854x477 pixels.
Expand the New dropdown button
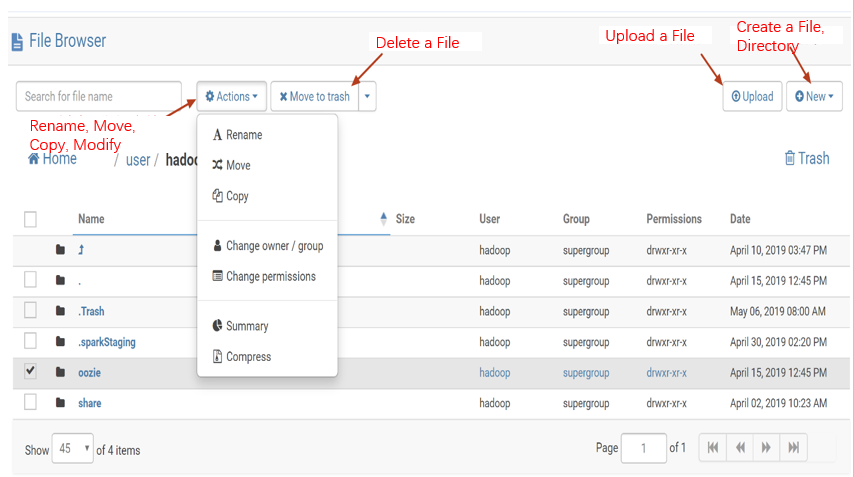click(814, 97)
